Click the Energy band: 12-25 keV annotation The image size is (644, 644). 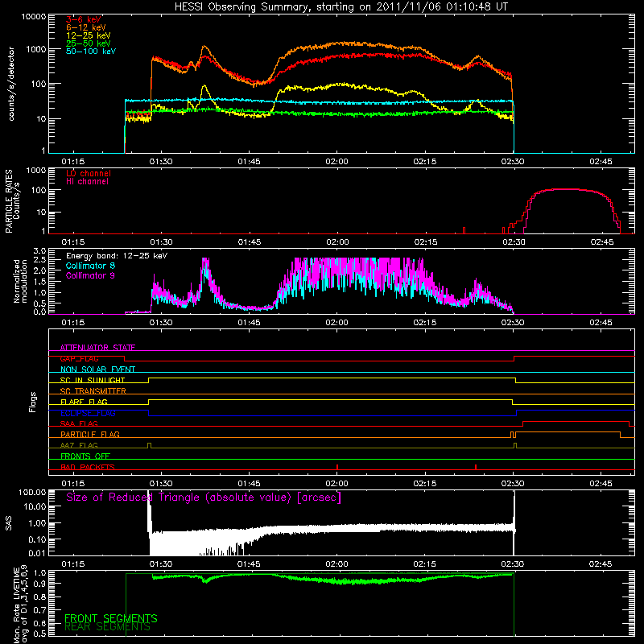[x=117, y=256]
